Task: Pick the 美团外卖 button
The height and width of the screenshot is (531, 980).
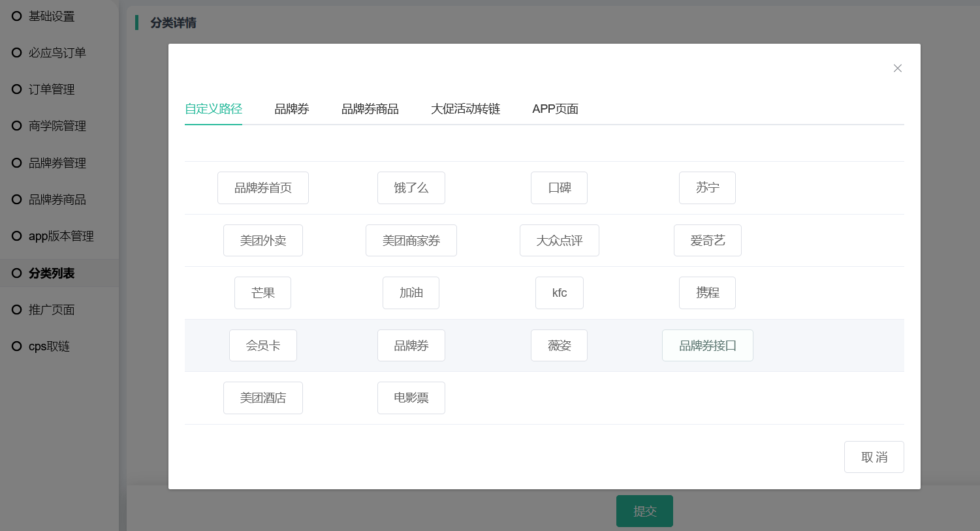Action: [x=263, y=241]
